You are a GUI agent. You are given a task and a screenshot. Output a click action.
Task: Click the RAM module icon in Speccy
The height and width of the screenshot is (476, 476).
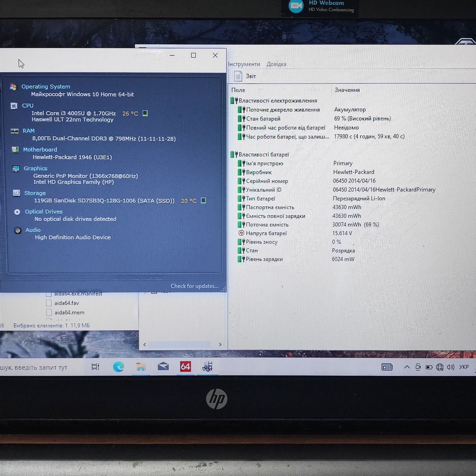pos(15,131)
